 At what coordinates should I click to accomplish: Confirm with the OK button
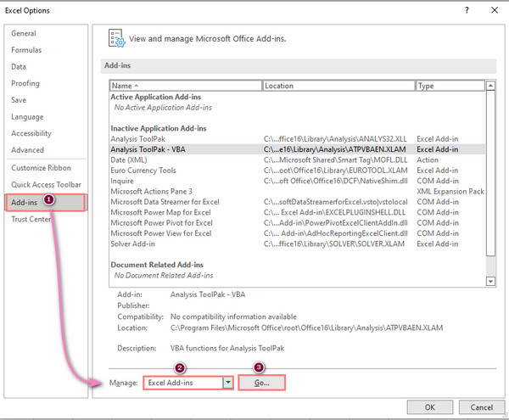point(430,407)
